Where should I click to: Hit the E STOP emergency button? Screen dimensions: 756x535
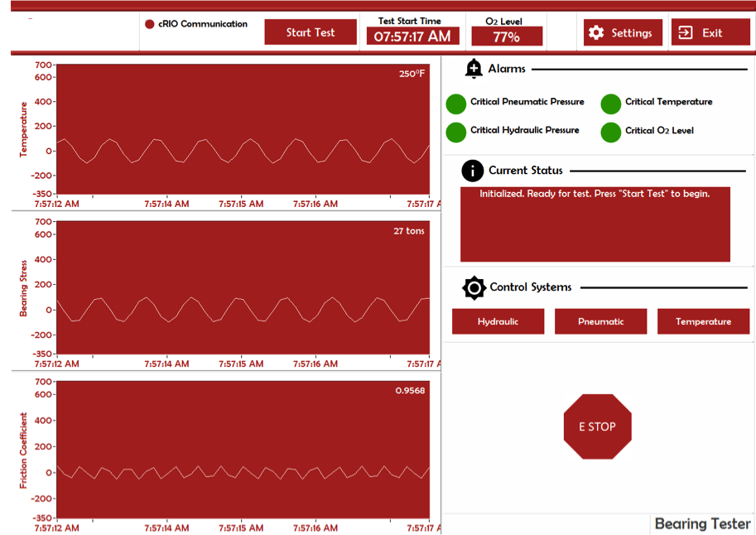[597, 427]
